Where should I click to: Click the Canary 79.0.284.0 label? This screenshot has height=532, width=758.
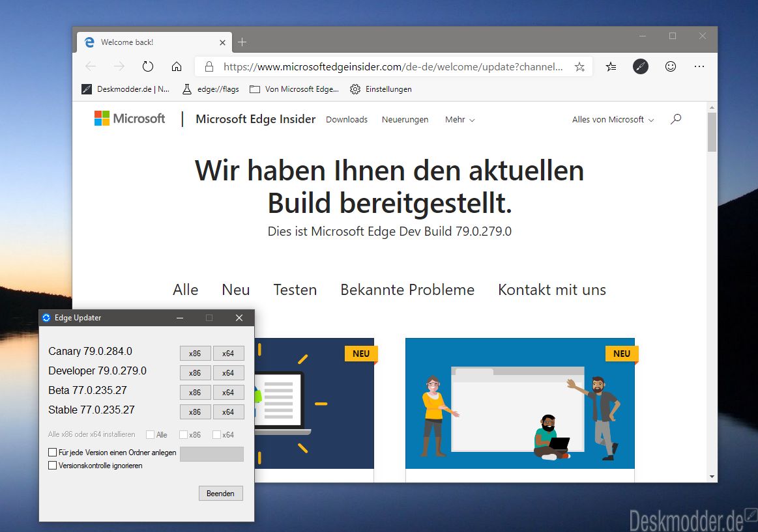point(91,352)
